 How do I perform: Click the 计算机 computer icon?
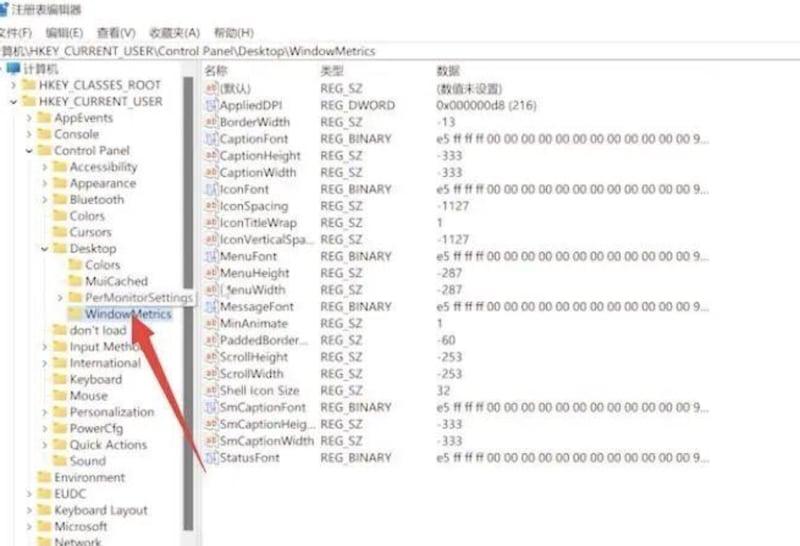click(14, 68)
